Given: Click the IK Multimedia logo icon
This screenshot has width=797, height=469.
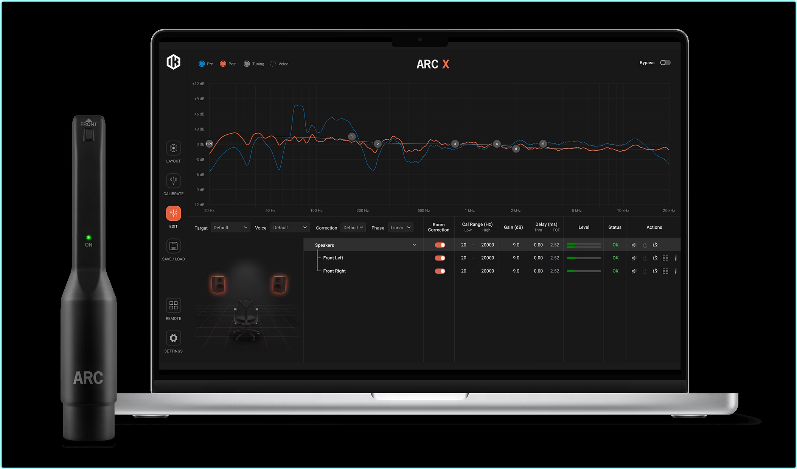Looking at the screenshot, I should point(173,62).
